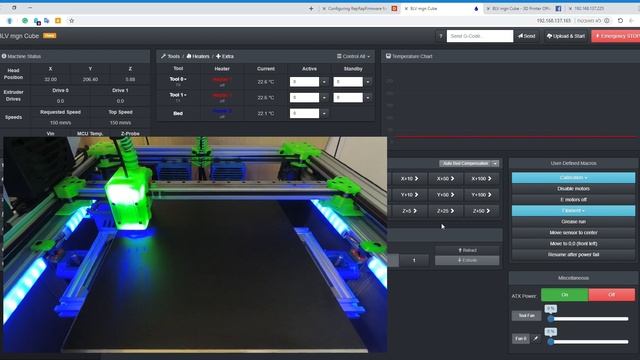Click the green circular extension icon in the browser toolbar
Image resolution: width=640 pixels, height=360 pixels.
(x=25, y=20)
